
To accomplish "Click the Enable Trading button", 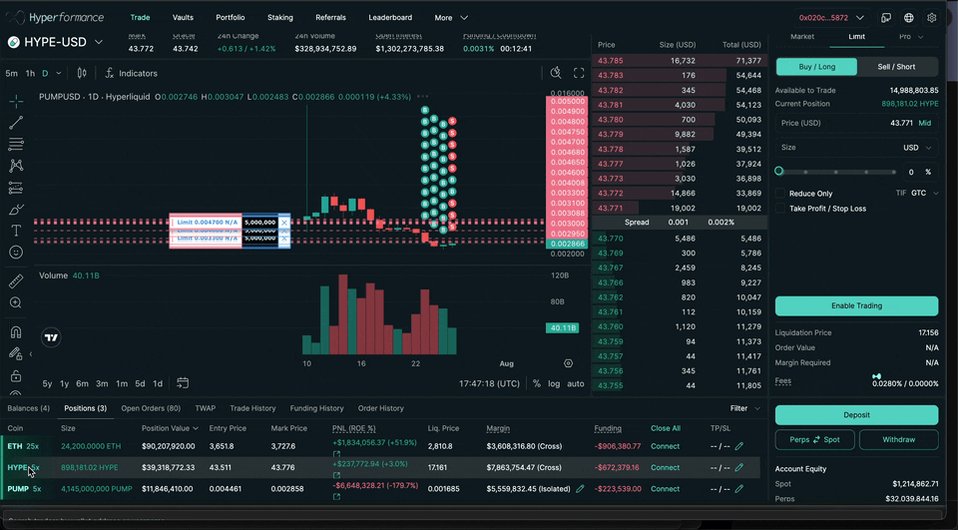I will 857,306.
